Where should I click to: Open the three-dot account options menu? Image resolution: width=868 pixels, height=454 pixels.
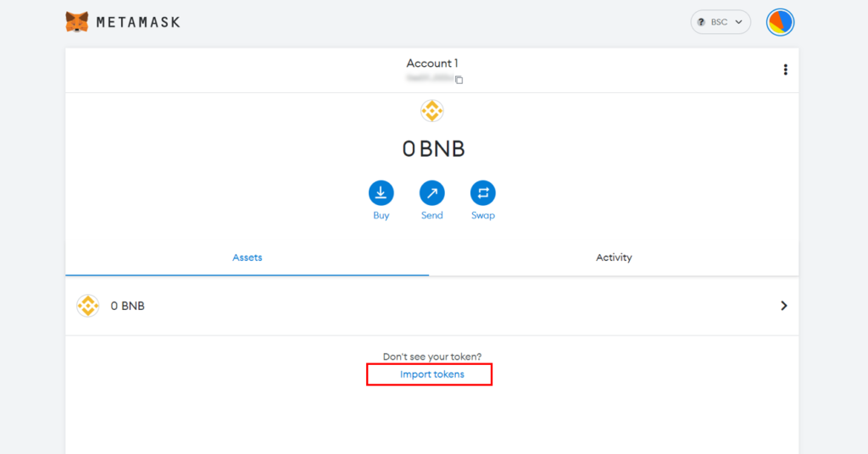click(785, 69)
